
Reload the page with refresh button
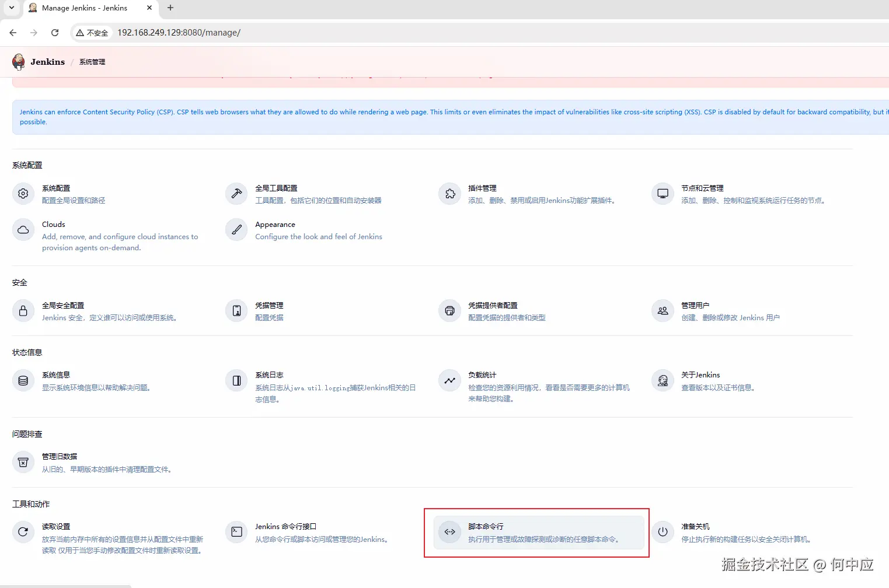click(55, 33)
